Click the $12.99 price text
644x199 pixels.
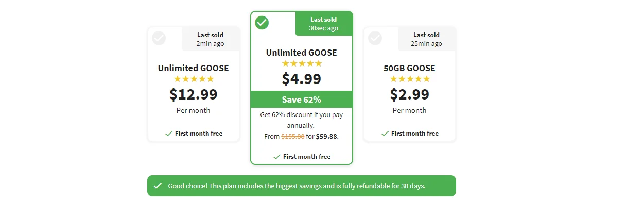[194, 94]
